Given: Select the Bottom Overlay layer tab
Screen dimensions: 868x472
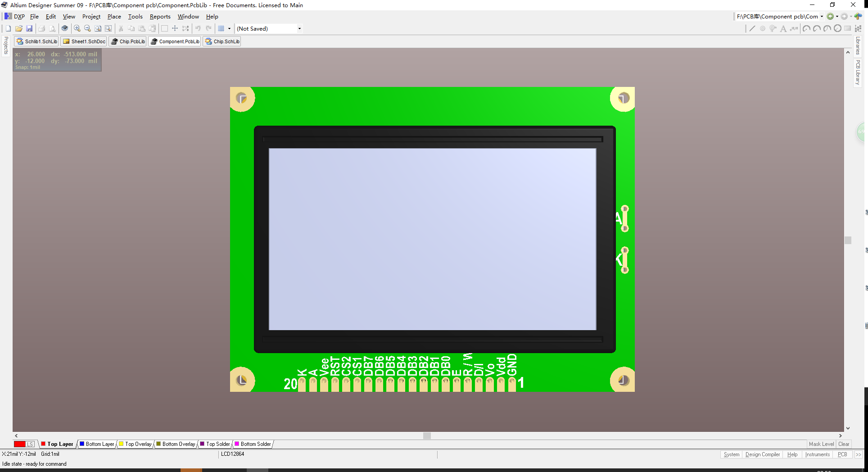Looking at the screenshot, I should coord(176,444).
